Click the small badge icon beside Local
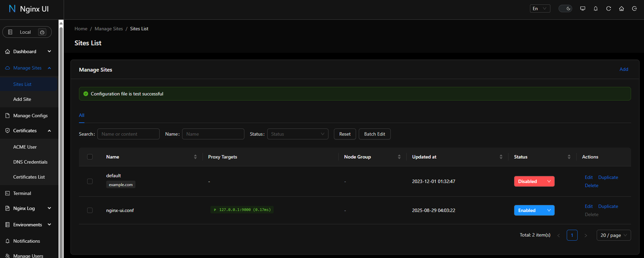The width and height of the screenshot is (644, 258). pos(42,32)
